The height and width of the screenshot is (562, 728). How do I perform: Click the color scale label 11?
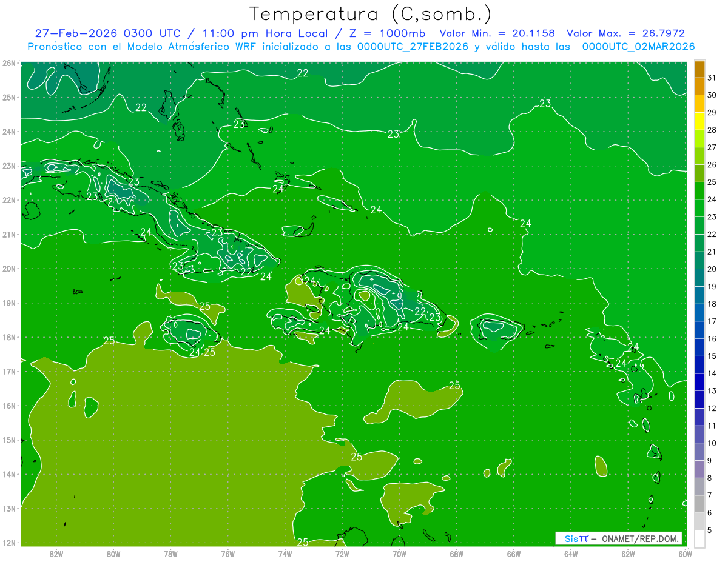(712, 426)
